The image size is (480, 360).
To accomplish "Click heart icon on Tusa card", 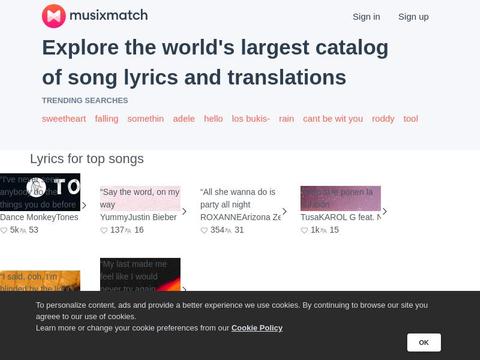I will 304,230.
